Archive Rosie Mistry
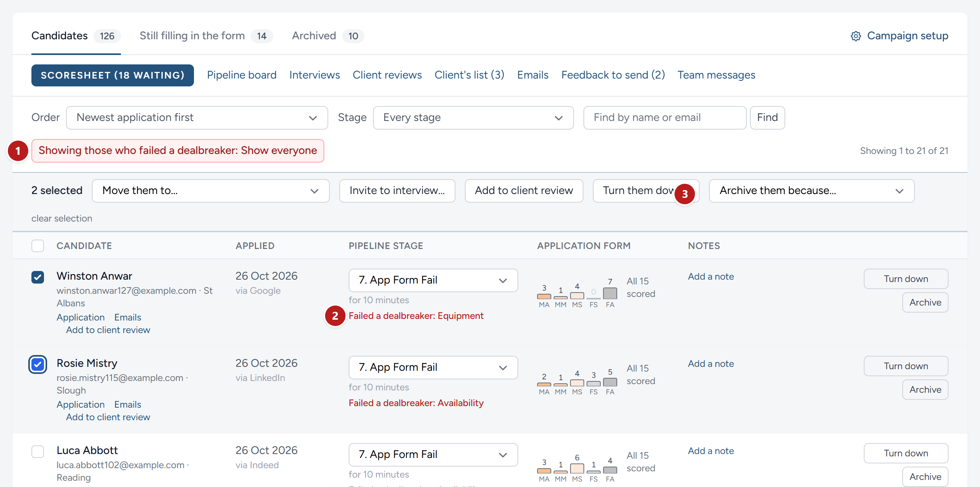 tap(925, 390)
